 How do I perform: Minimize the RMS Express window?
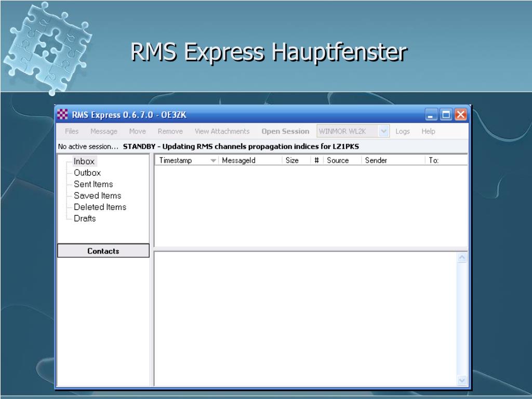(x=431, y=115)
